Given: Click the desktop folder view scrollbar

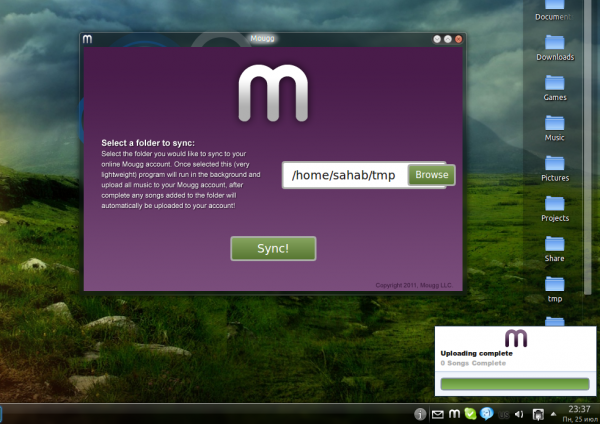Looking at the screenshot, I should click(x=588, y=147).
